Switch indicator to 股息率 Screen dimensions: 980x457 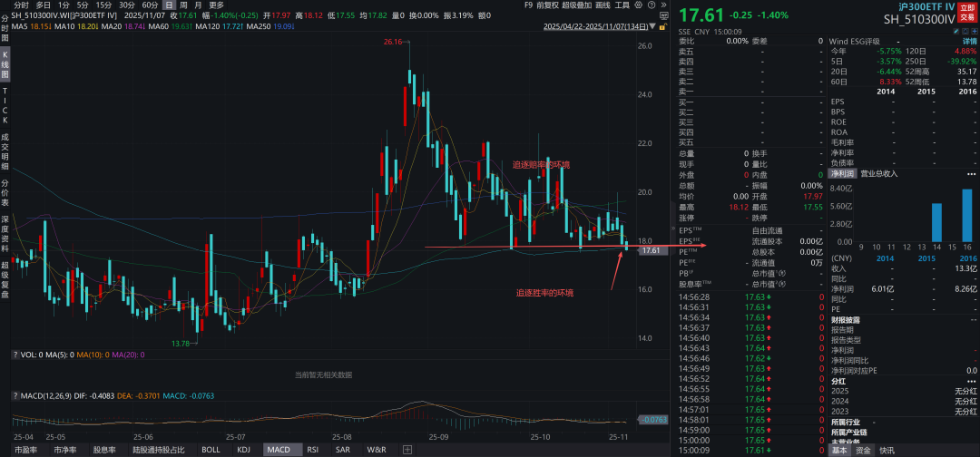pos(104,450)
